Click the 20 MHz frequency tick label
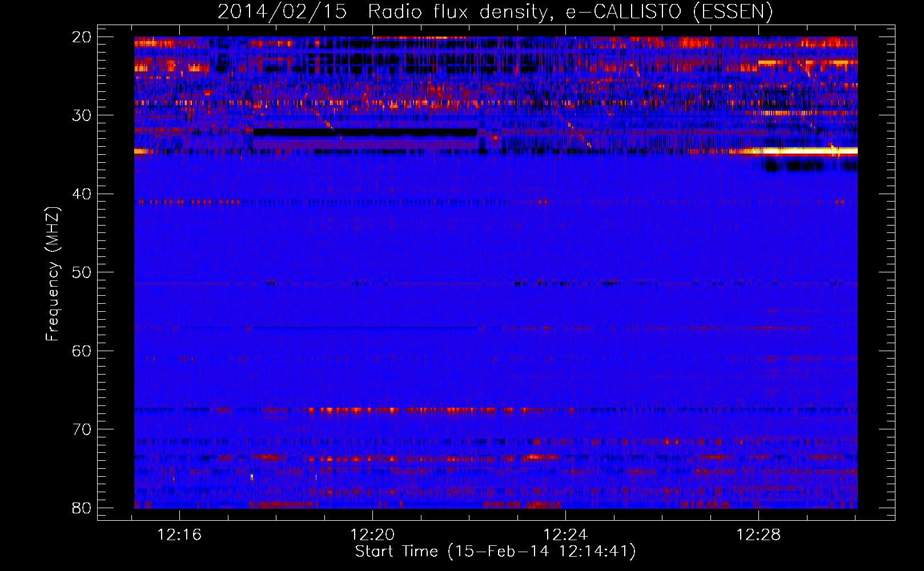Screen dimensions: 924x571 coord(82,37)
